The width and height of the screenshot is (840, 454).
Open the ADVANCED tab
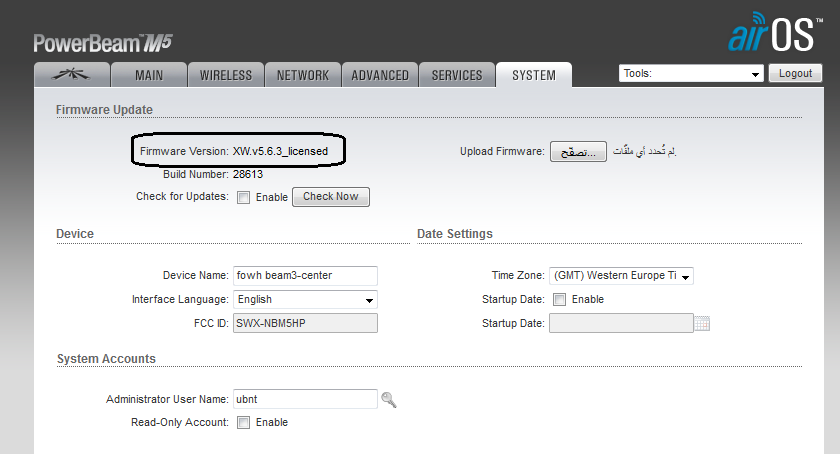coord(380,75)
